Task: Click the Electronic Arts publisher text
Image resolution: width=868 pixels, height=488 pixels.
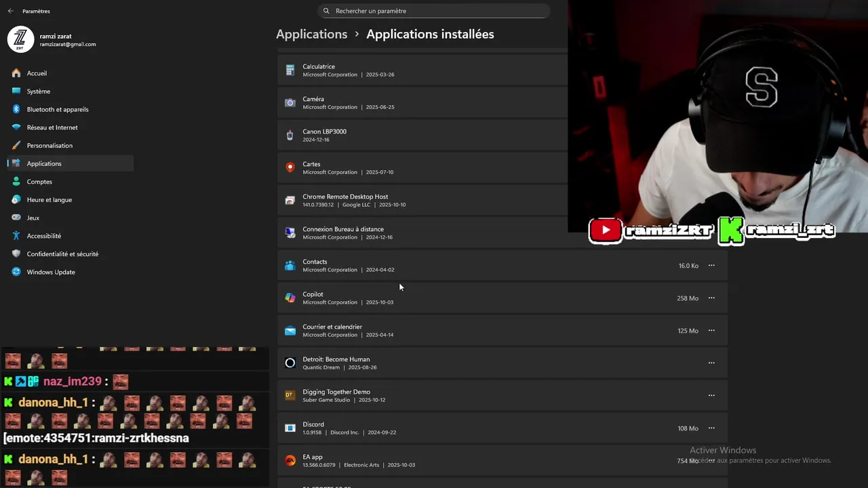Action: (x=361, y=465)
